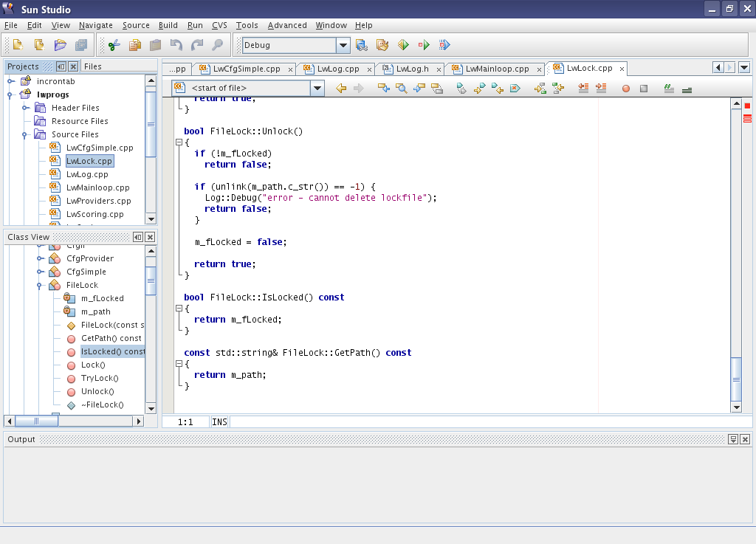
Task: Click the Comment lines icon
Action: 669,88
